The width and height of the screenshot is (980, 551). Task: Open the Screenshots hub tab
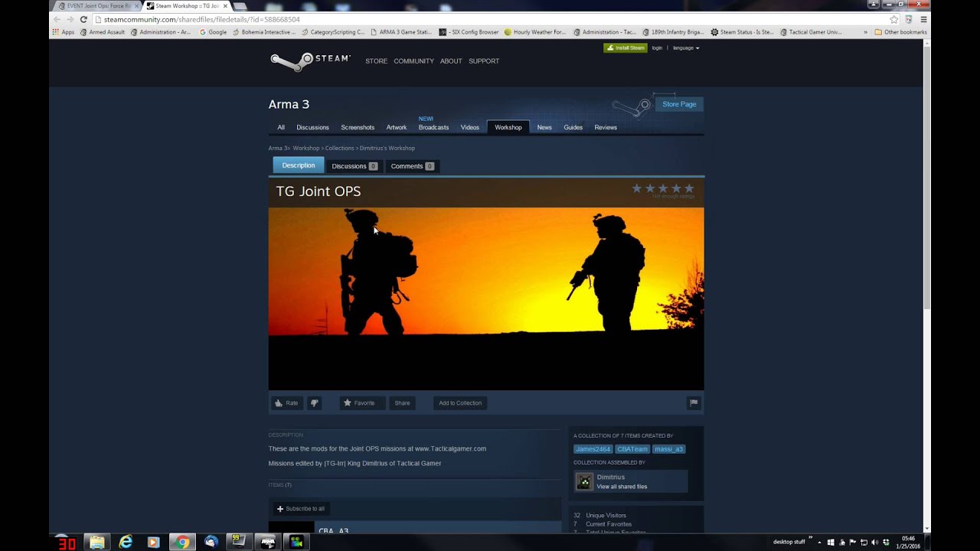(358, 127)
